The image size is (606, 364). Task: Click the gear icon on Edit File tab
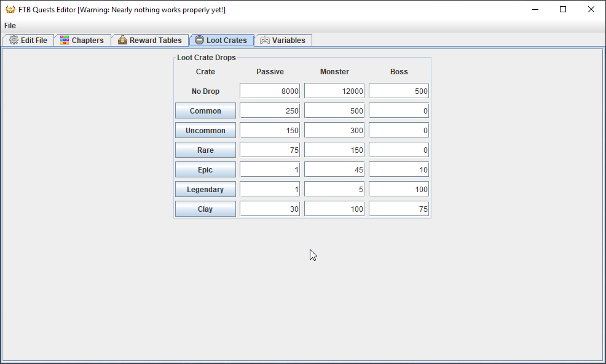(x=14, y=41)
